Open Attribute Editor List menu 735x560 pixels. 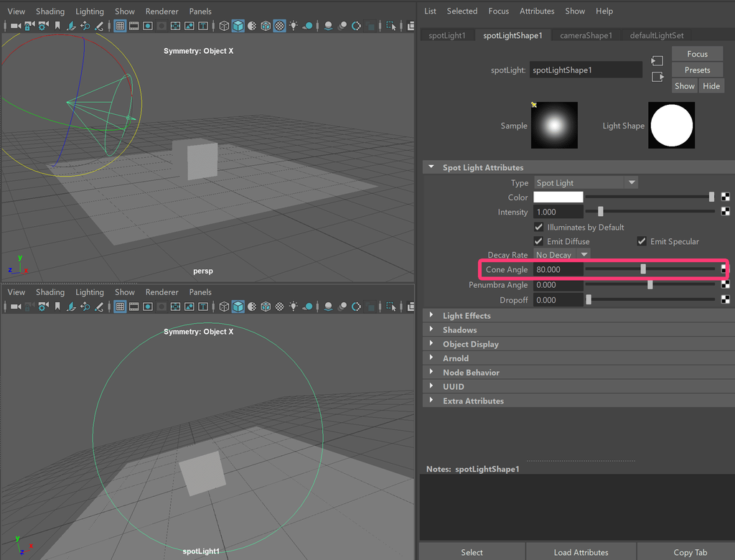(x=430, y=11)
